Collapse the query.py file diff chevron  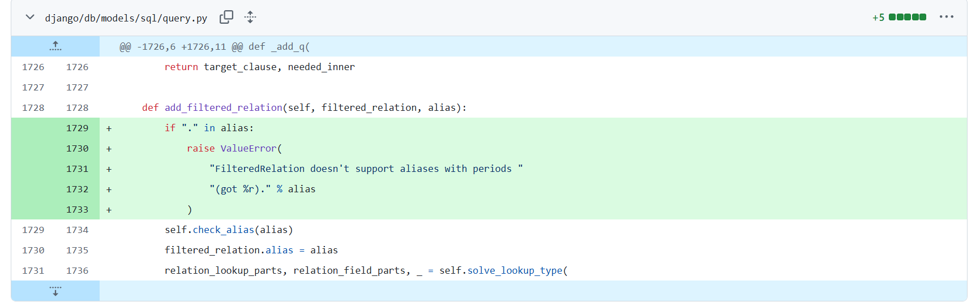[30, 18]
